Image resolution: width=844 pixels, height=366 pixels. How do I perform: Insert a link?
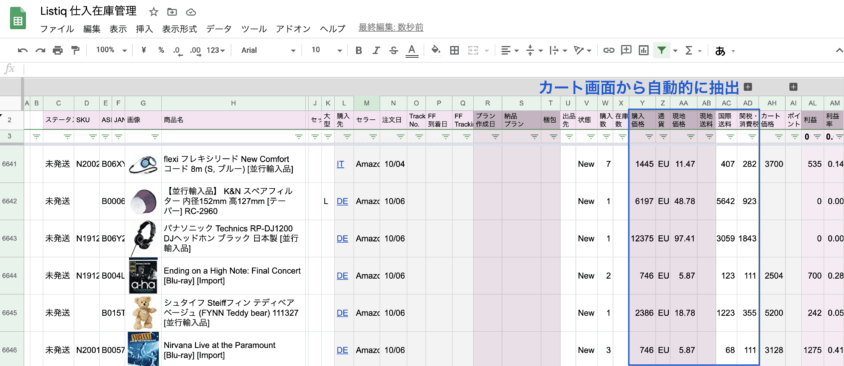(x=609, y=50)
